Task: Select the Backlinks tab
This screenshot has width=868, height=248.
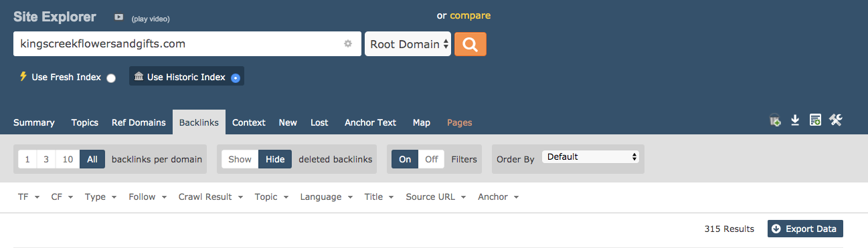Action: (x=199, y=122)
